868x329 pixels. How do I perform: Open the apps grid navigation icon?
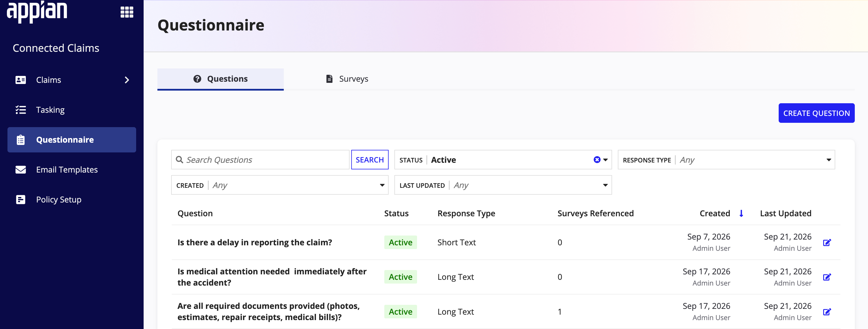tap(127, 12)
